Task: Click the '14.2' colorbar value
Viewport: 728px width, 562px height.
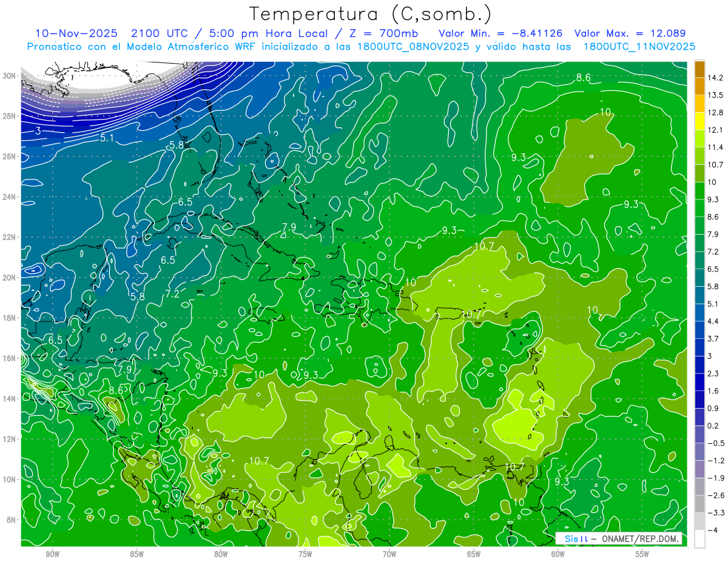Action: [716, 78]
